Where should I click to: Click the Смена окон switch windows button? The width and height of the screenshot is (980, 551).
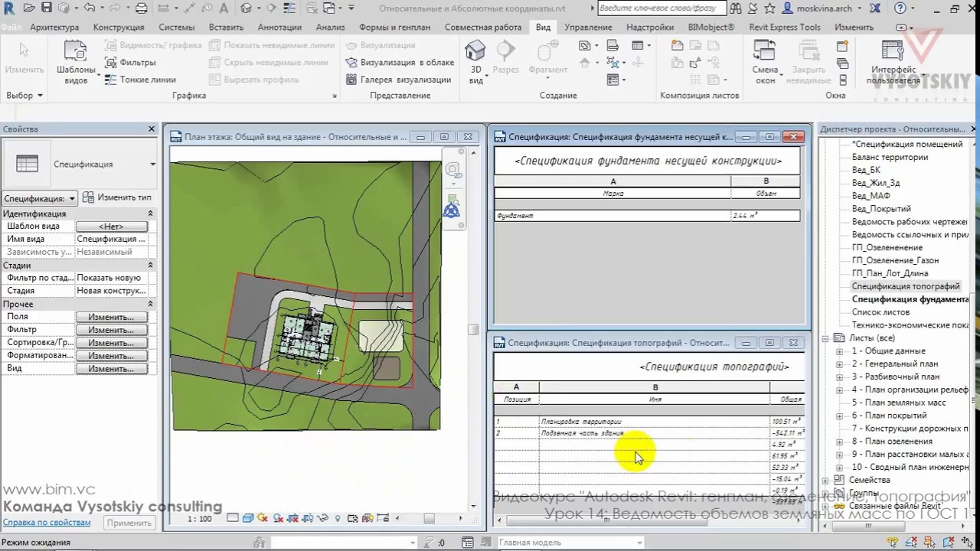click(x=765, y=62)
